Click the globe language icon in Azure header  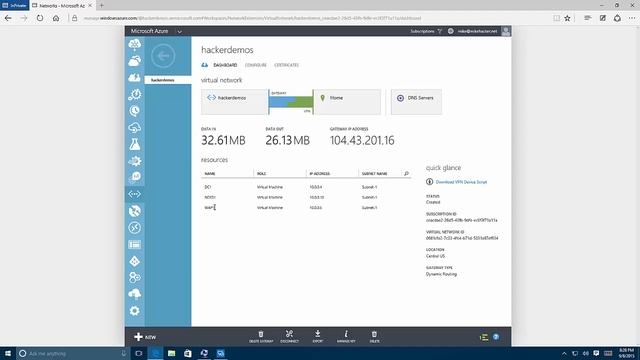450,31
